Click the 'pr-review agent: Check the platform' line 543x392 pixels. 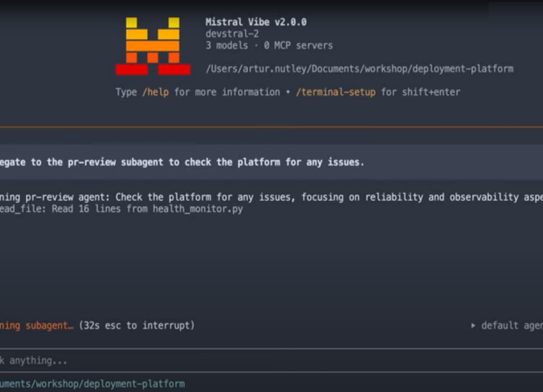[x=271, y=197]
